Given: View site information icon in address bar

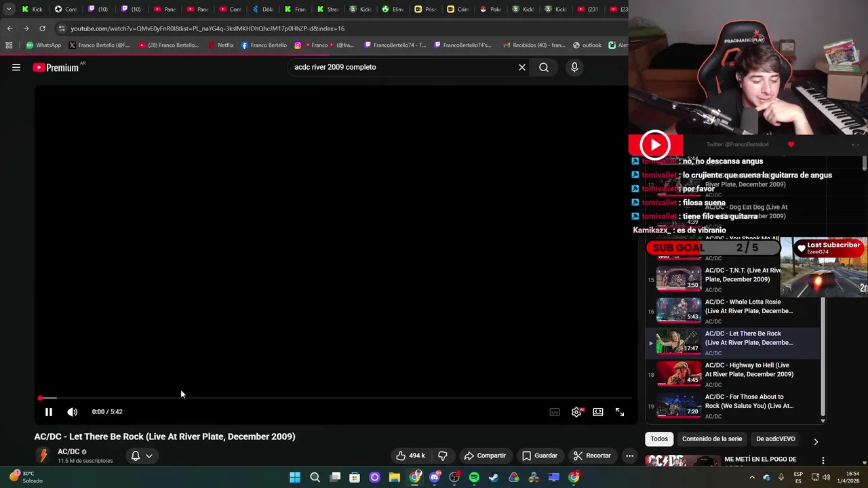Looking at the screenshot, I should [62, 28].
